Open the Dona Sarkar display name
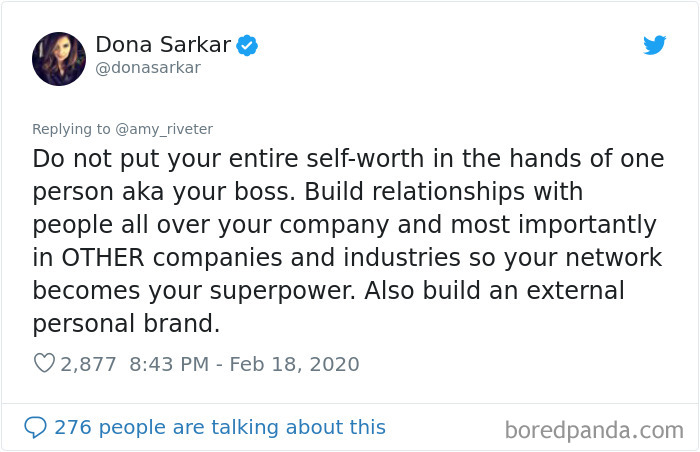Image resolution: width=700 pixels, height=452 pixels. (x=163, y=45)
